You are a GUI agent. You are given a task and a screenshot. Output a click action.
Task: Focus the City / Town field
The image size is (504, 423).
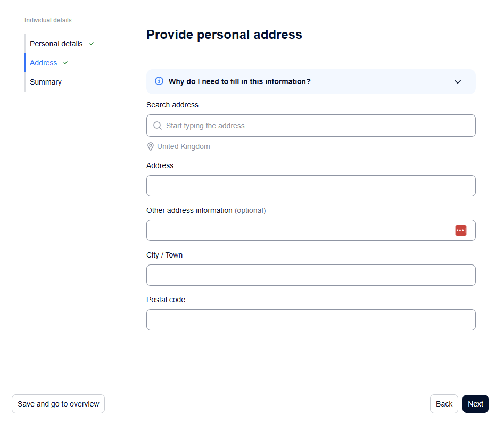[x=311, y=275]
